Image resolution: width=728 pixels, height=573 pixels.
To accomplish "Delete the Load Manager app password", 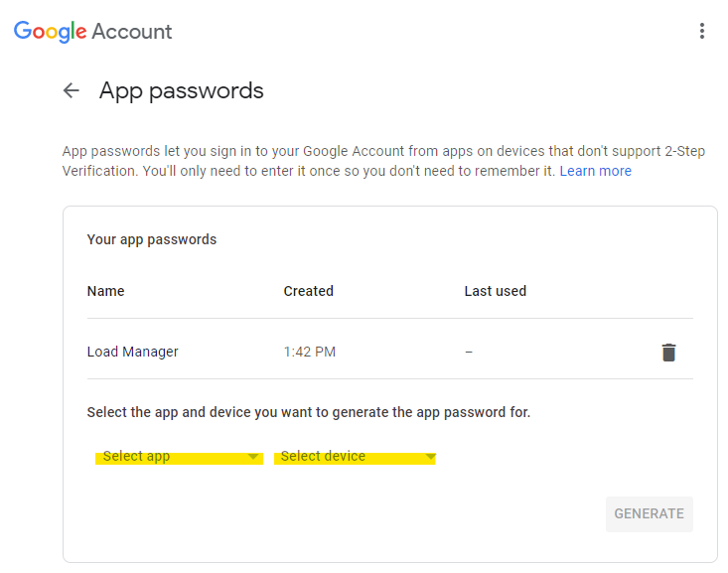I will tap(668, 353).
